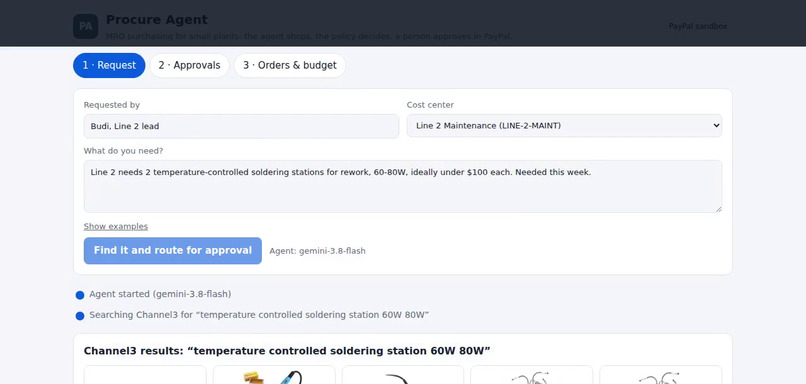
Task: Click the Requested by label
Action: [x=112, y=105]
